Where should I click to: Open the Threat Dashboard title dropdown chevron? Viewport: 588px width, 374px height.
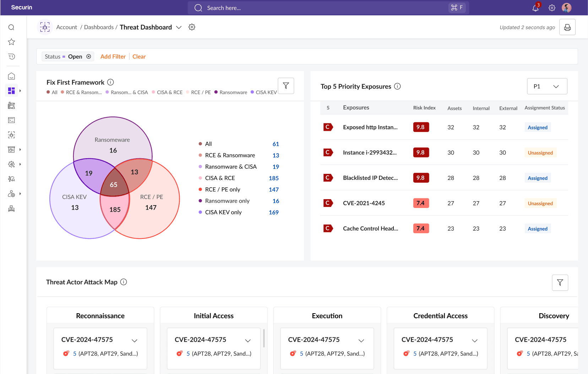[x=179, y=27]
